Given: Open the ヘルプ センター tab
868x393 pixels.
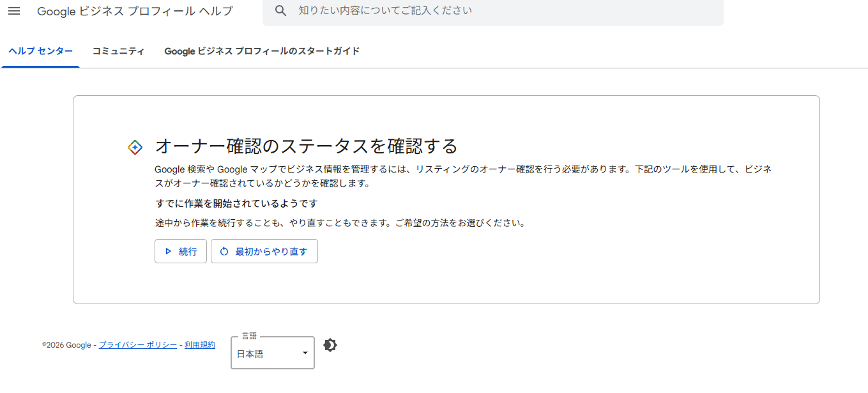Looking at the screenshot, I should pos(40,51).
